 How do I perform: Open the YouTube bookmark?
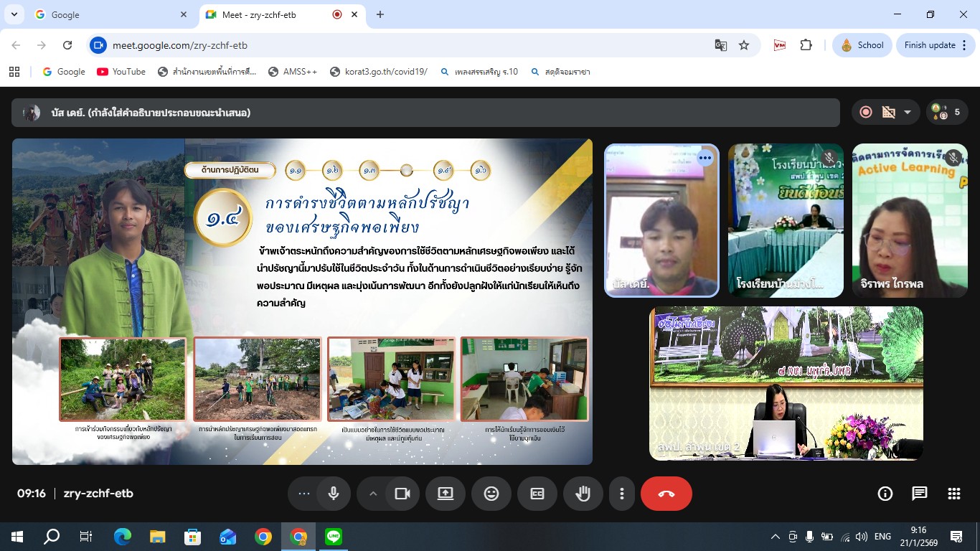click(121, 72)
